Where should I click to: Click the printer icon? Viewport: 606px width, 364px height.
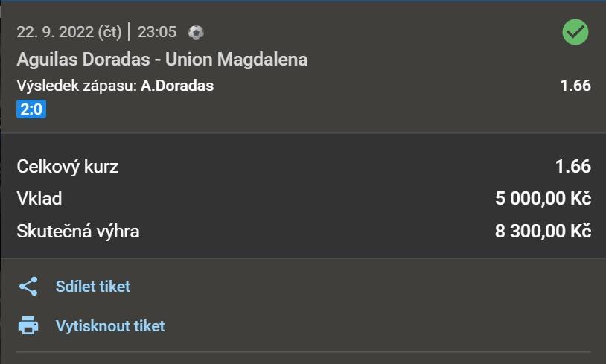click(x=28, y=325)
